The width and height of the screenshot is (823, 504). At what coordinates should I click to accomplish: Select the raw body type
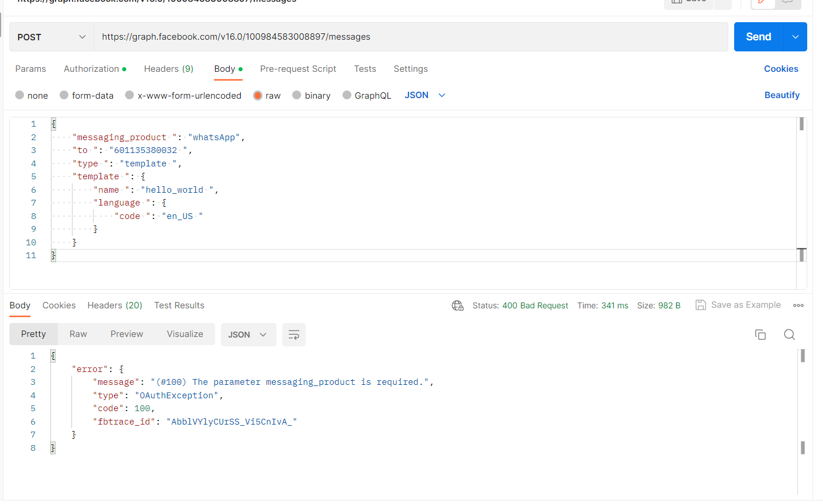[x=267, y=95]
